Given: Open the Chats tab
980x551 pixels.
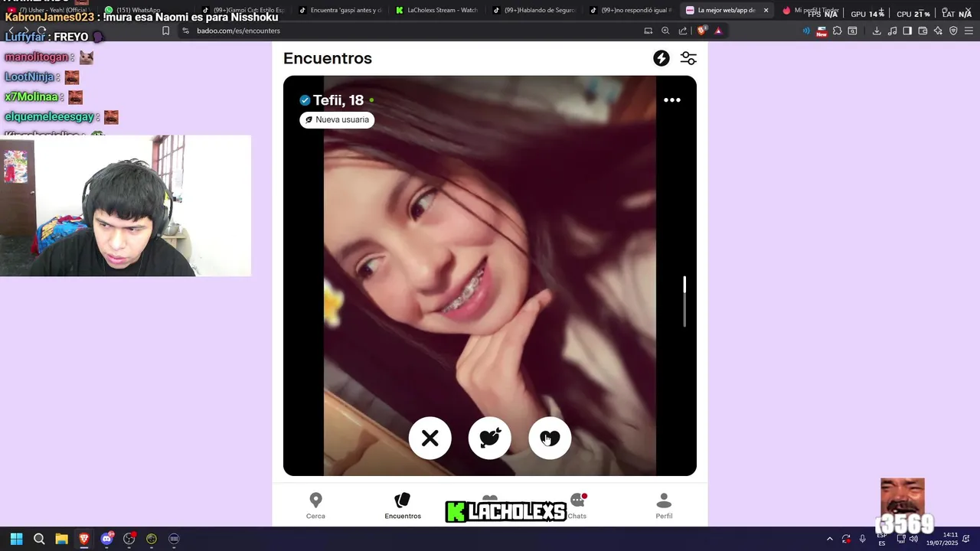Looking at the screenshot, I should [x=577, y=506].
